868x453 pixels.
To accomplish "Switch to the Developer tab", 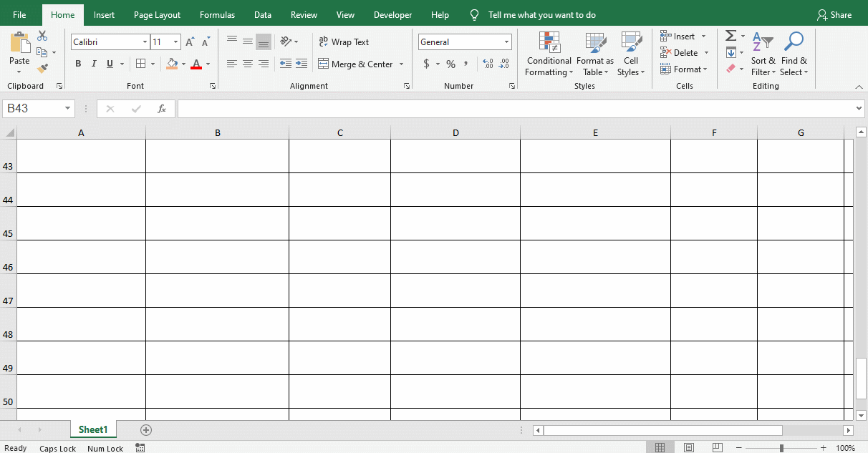I will [x=392, y=15].
